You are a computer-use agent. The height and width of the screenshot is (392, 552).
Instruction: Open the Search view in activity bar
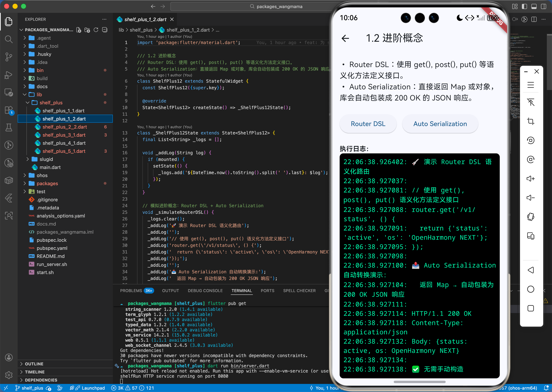coord(9,39)
